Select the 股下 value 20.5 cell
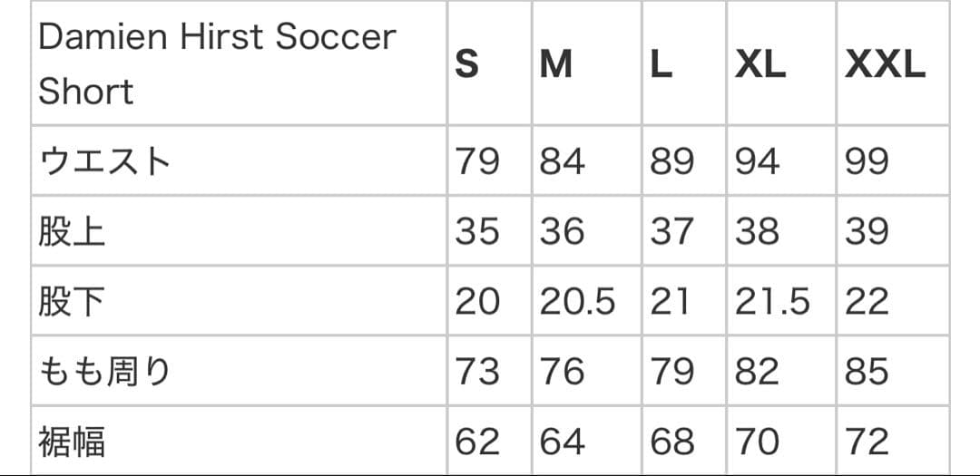Image resolution: width=980 pixels, height=476 pixels. tap(578, 302)
